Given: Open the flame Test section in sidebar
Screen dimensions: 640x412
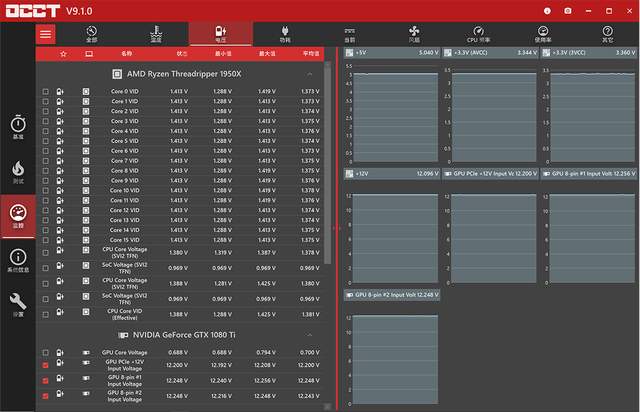Looking at the screenshot, I should pos(18,171).
